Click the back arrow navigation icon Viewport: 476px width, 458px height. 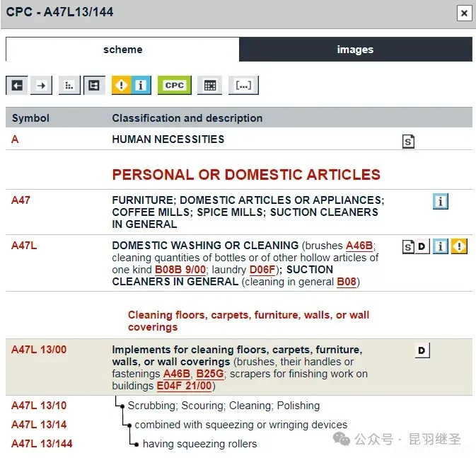click(x=17, y=86)
